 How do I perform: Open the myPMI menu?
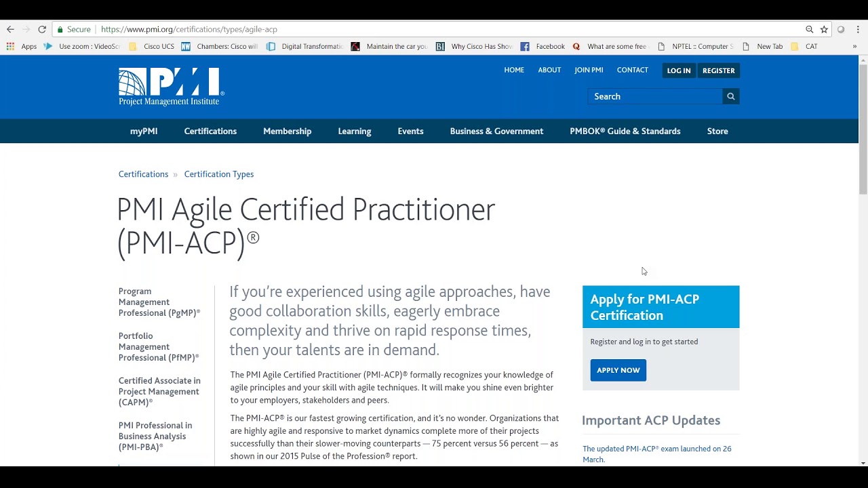[x=144, y=131]
